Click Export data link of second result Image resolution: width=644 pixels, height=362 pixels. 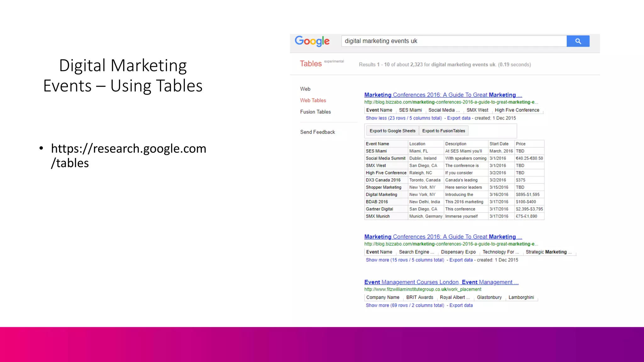(x=461, y=260)
